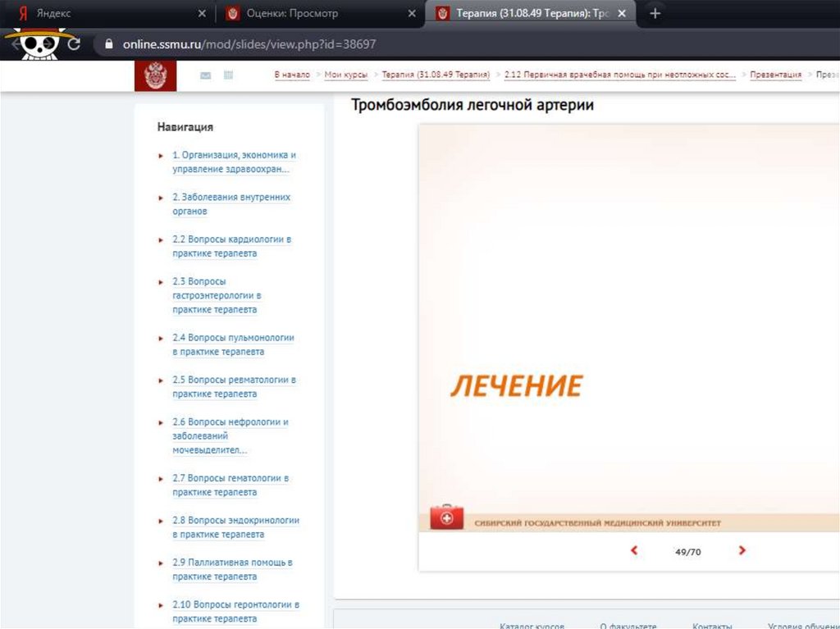The height and width of the screenshot is (629, 840).
Task: Open 1. Организация, экономика и управление link
Action: coord(234,162)
